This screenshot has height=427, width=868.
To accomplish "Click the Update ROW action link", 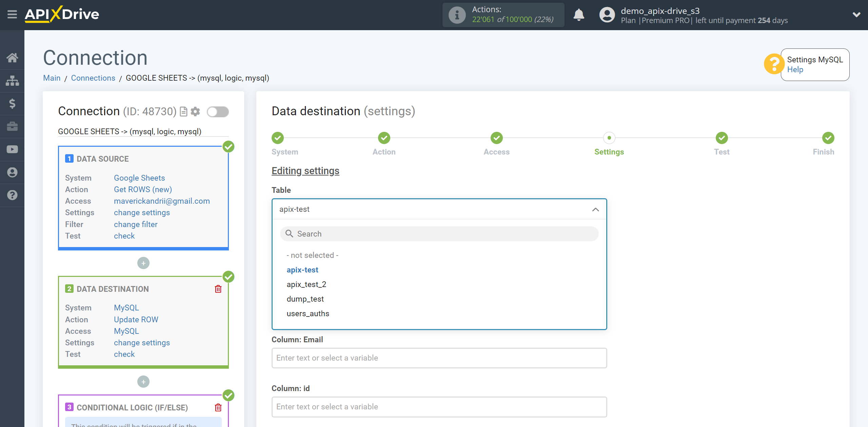I will pyautogui.click(x=136, y=320).
